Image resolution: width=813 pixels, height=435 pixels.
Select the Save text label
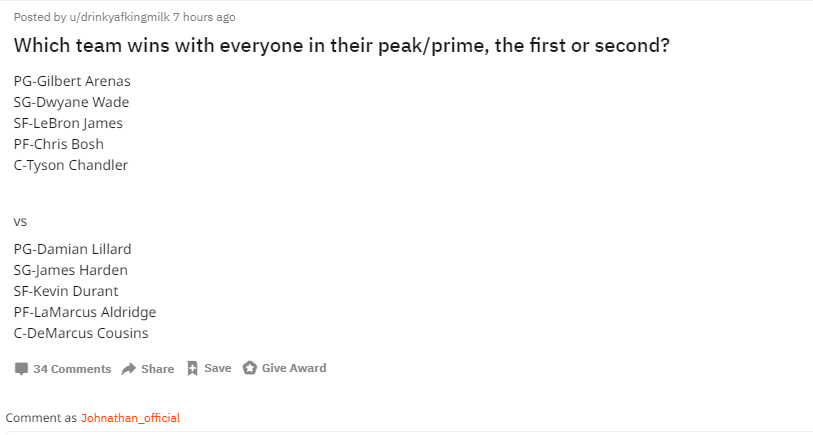pos(218,368)
